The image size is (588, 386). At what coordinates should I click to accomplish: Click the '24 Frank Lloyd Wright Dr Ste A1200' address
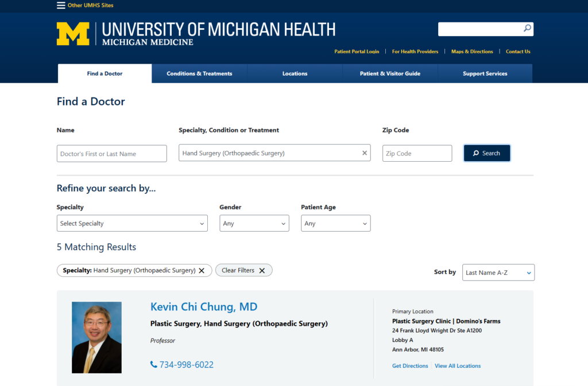[437, 330]
